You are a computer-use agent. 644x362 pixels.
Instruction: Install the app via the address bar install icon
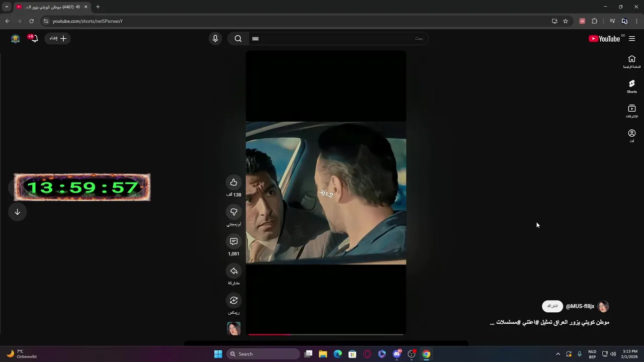554,21
